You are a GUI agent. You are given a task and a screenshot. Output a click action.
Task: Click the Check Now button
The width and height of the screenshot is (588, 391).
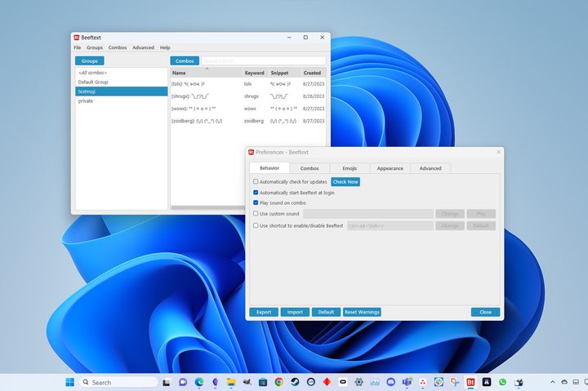345,182
